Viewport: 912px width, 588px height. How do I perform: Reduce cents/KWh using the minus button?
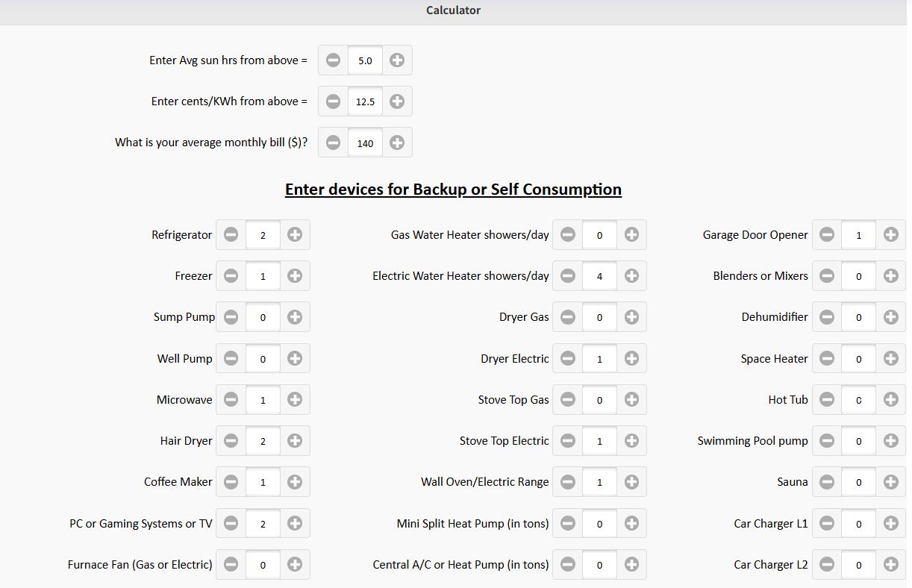tap(334, 101)
